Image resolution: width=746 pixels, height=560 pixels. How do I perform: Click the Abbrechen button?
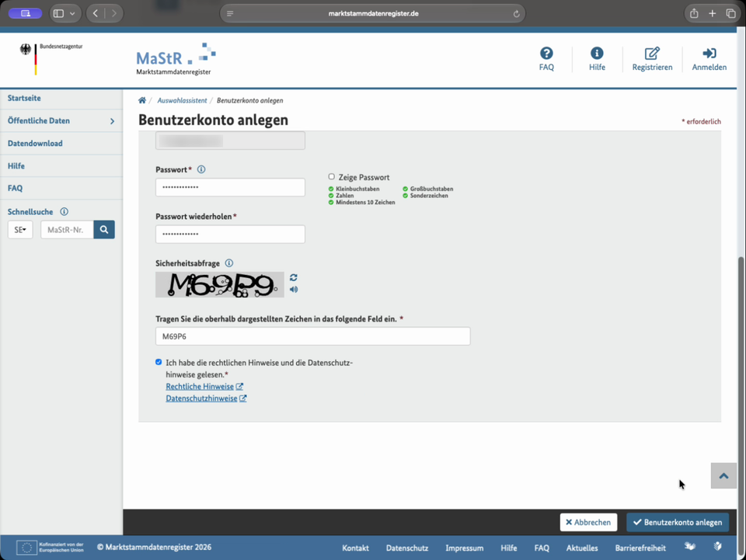coord(588,522)
